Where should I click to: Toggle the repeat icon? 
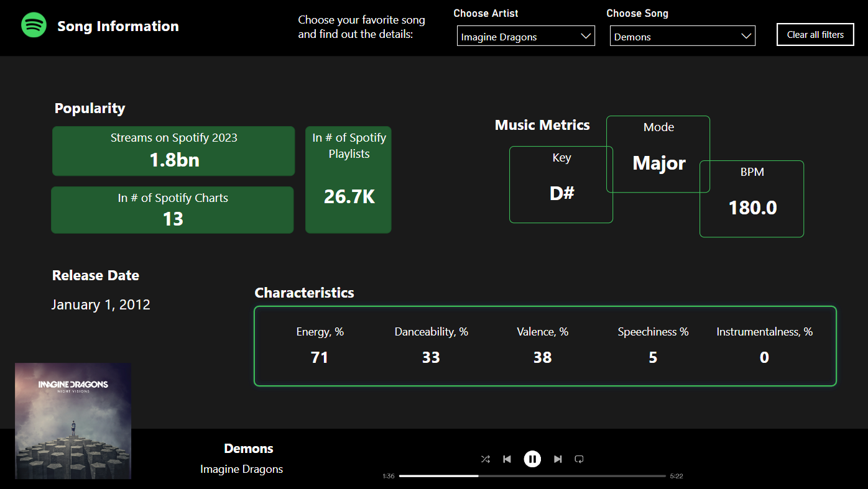click(579, 459)
